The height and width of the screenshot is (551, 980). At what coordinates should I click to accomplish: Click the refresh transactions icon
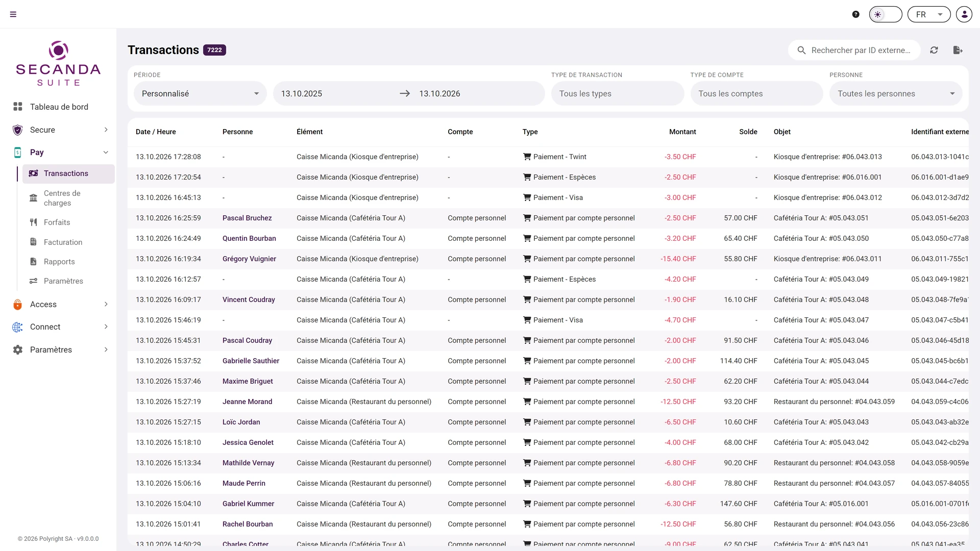pyautogui.click(x=934, y=50)
